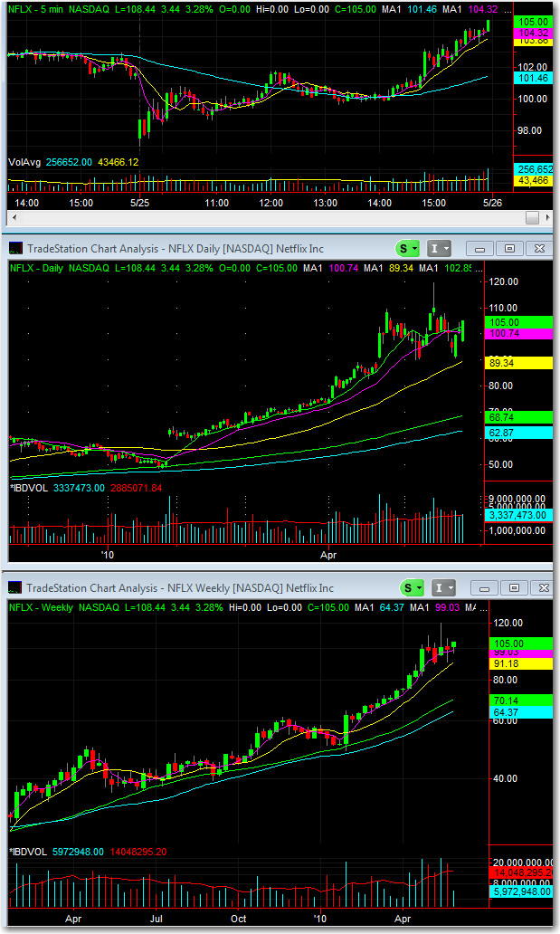
Task: Click the chart icon in NFLX Daily title bar
Action: tap(16, 248)
